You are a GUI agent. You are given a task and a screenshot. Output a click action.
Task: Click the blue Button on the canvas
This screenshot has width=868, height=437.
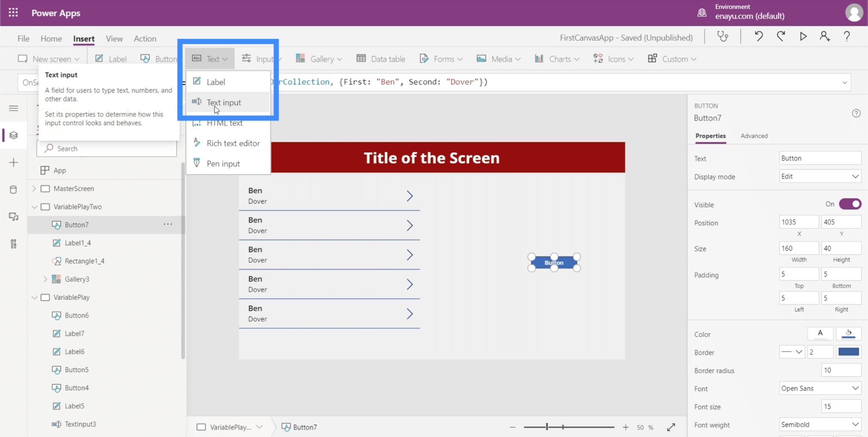[554, 263]
